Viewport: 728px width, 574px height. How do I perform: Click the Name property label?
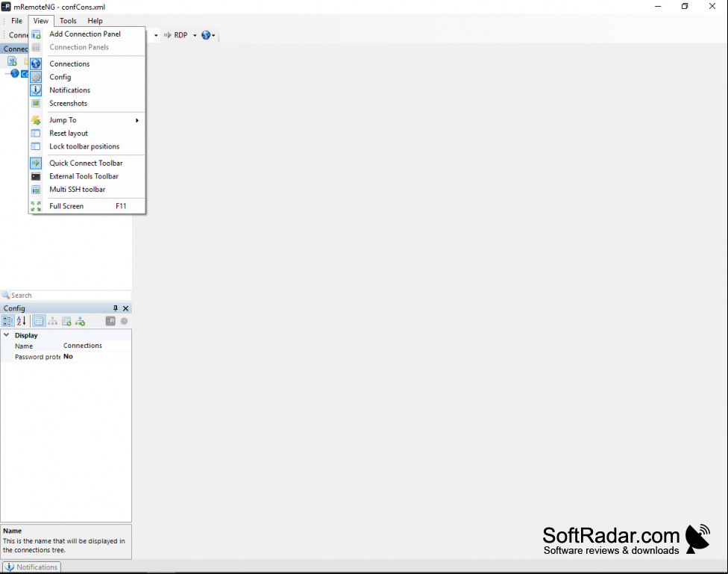(24, 346)
